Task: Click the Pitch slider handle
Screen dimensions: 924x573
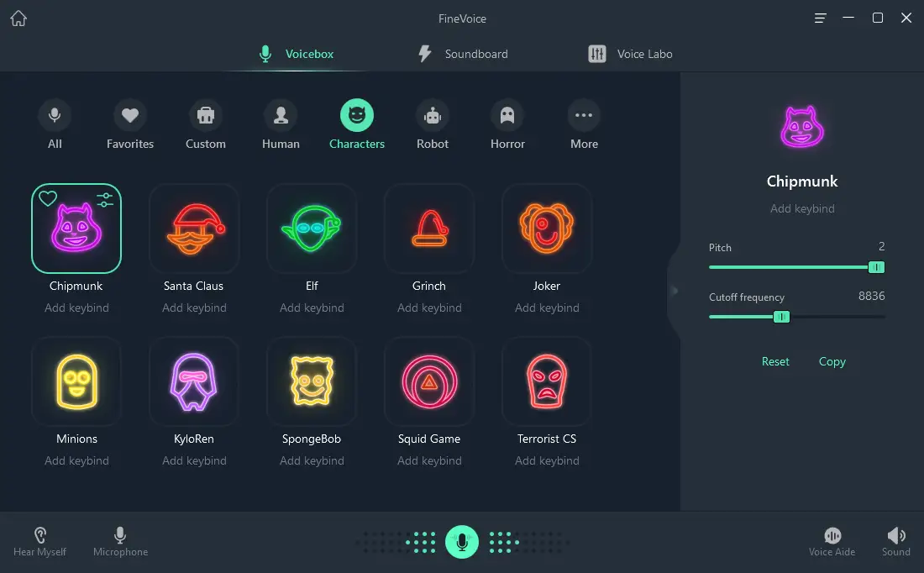Action: click(876, 267)
